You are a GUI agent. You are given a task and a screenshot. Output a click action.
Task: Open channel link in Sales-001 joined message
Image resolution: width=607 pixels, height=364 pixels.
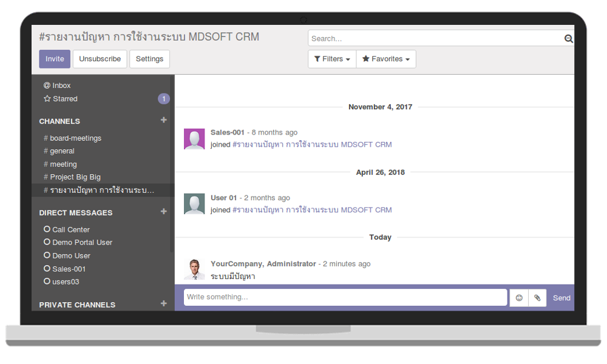(x=312, y=144)
